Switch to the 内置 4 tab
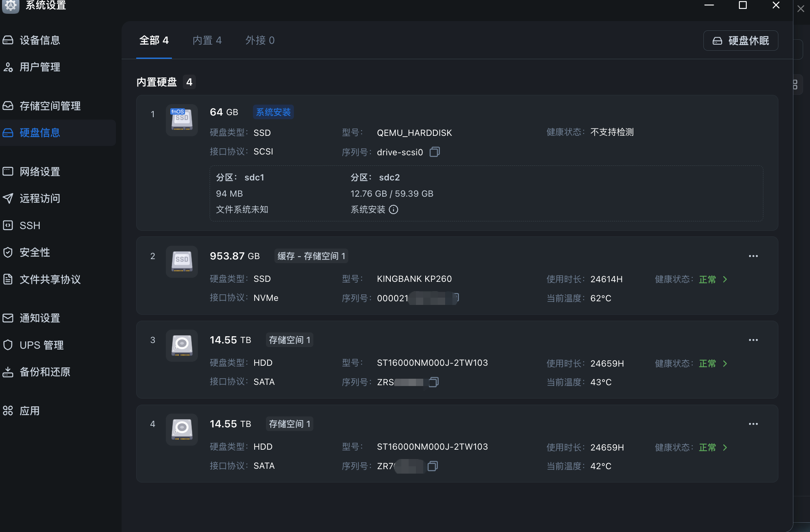Screen dimensions: 810x532 pos(207,41)
